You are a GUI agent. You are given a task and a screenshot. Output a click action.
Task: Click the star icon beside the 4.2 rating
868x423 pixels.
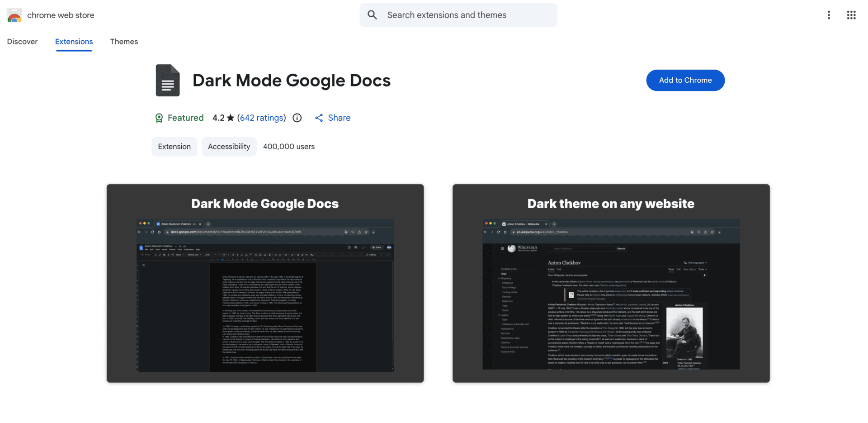tap(231, 118)
